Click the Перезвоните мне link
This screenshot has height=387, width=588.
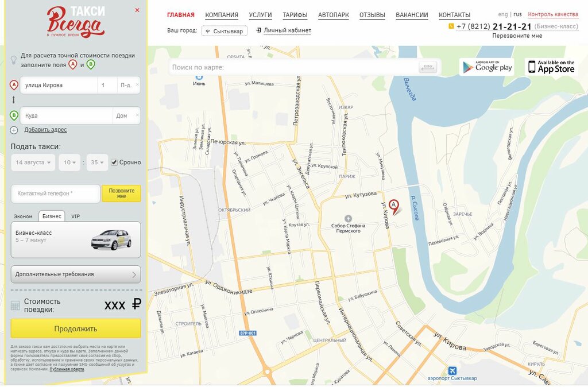pos(517,36)
